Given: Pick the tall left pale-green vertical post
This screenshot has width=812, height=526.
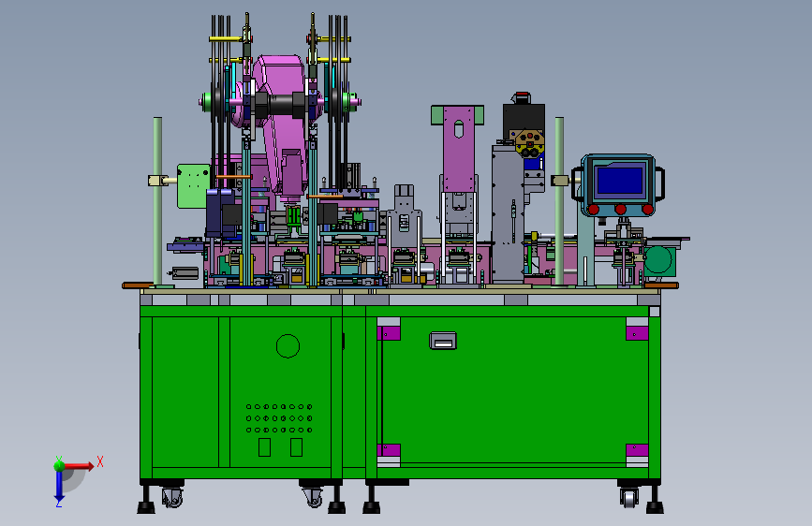Looking at the screenshot, I should click(157, 201).
